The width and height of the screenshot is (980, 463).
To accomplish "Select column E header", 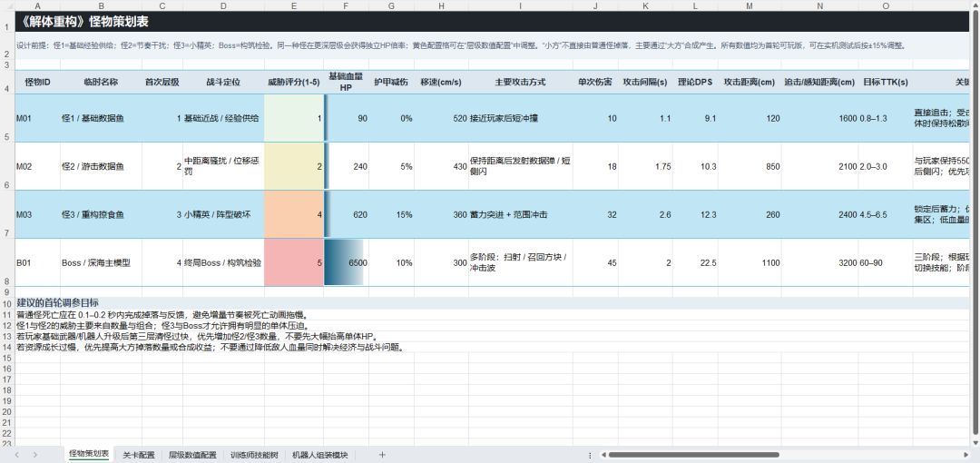I will click(294, 5).
